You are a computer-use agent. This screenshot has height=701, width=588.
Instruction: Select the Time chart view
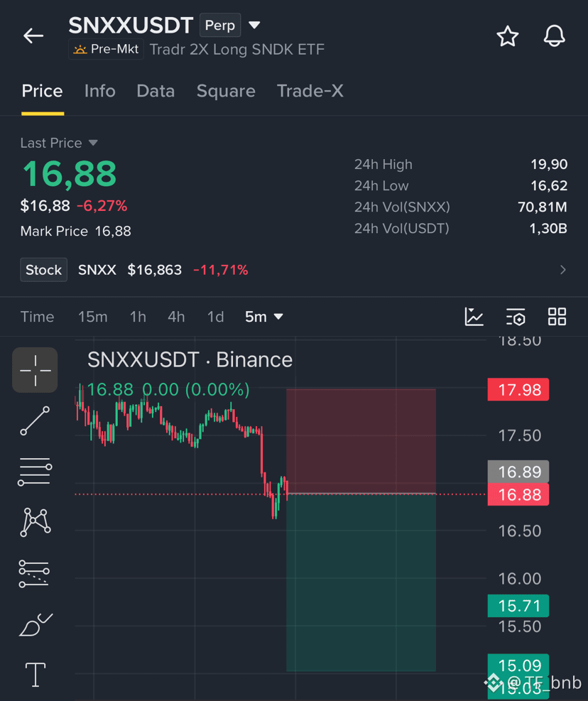(37, 317)
